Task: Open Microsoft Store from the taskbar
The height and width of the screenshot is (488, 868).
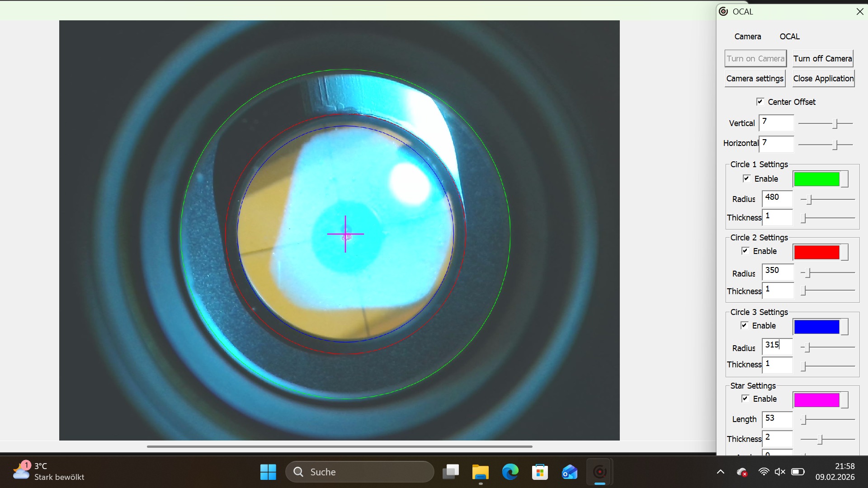Action: pos(540,472)
